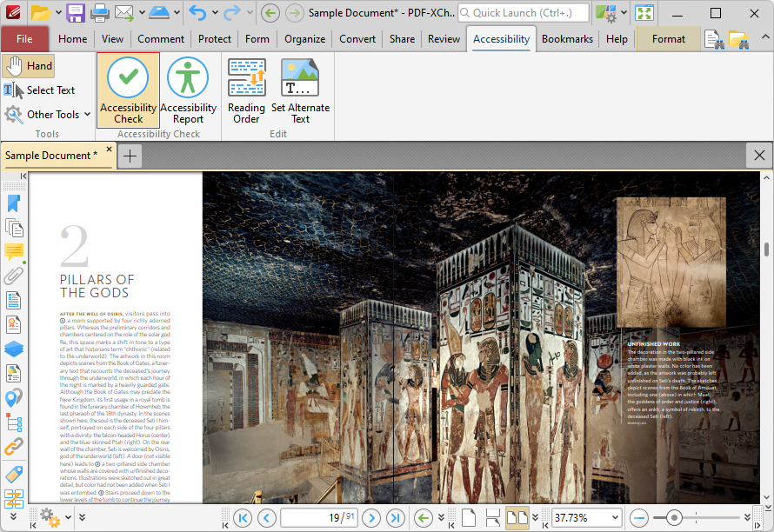Click in the Quick Launch search box
The width and height of the screenshot is (774, 532).
tap(524, 13)
